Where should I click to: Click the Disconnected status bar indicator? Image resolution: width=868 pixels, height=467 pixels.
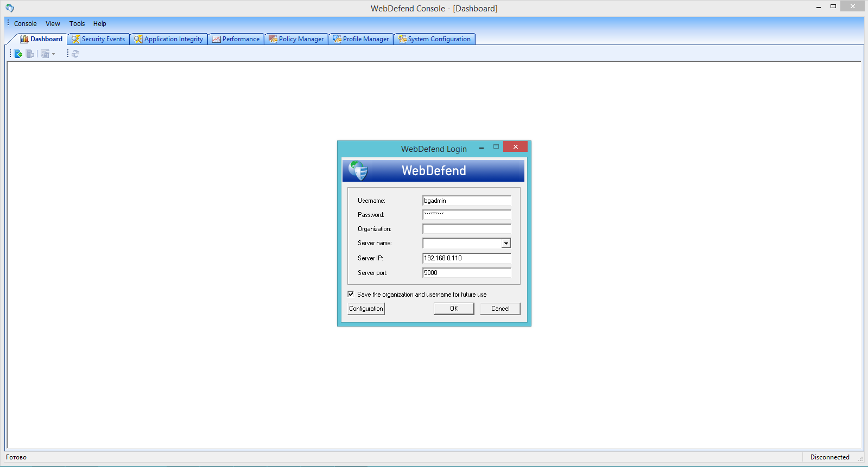click(830, 457)
